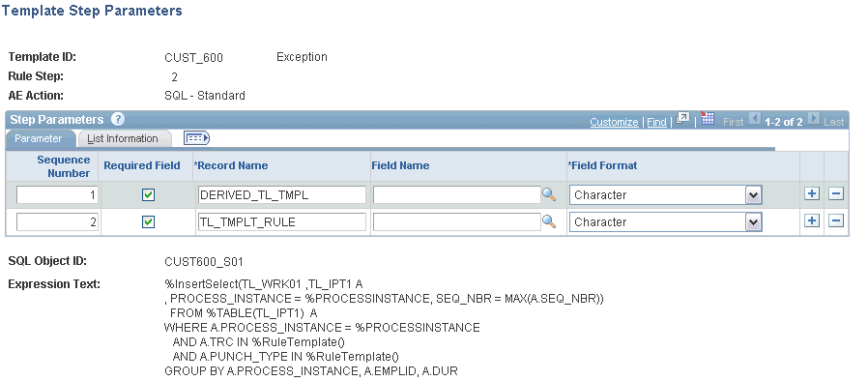Screen dimensions: 868x381
Task: Open grid in new window icon
Action: [683, 119]
